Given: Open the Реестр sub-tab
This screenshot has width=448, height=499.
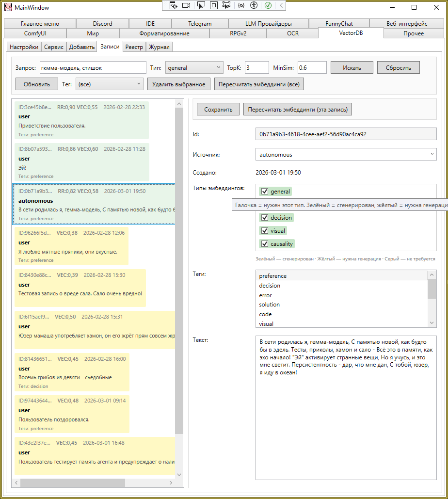Looking at the screenshot, I should [x=134, y=47].
